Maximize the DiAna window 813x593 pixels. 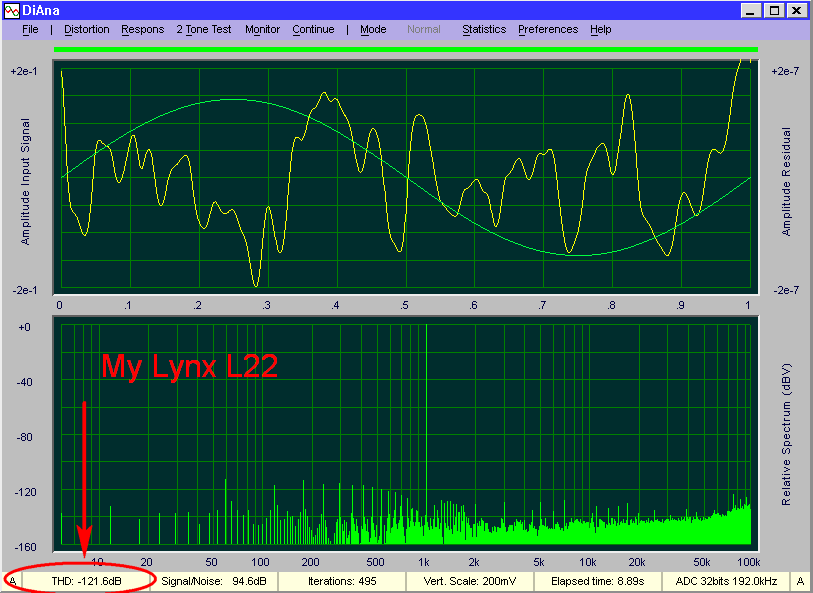tap(774, 10)
